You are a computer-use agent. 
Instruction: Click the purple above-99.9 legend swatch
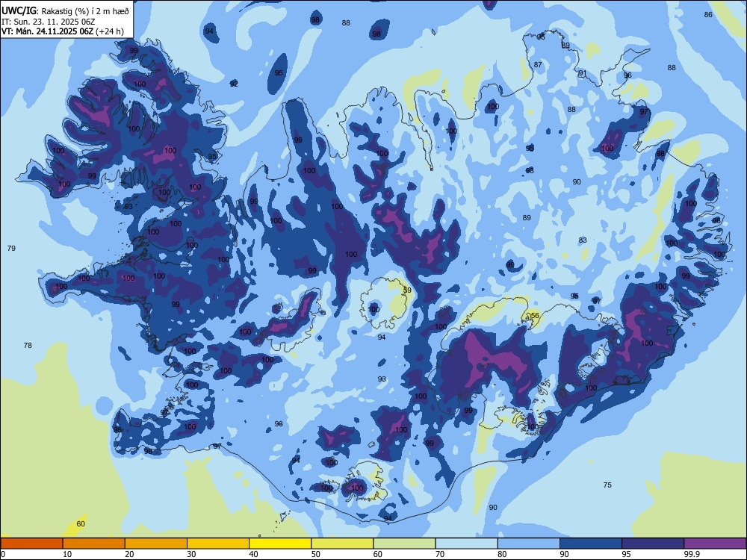tap(715, 544)
